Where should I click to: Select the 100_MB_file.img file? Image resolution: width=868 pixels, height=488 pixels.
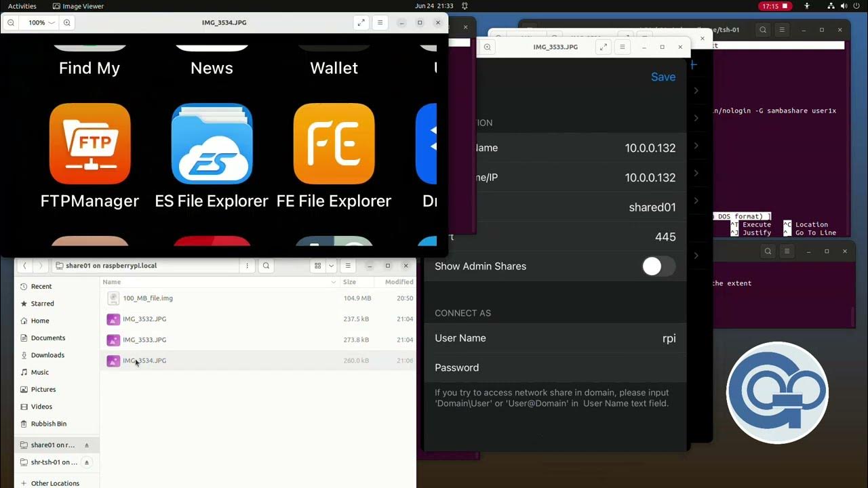click(258, 298)
